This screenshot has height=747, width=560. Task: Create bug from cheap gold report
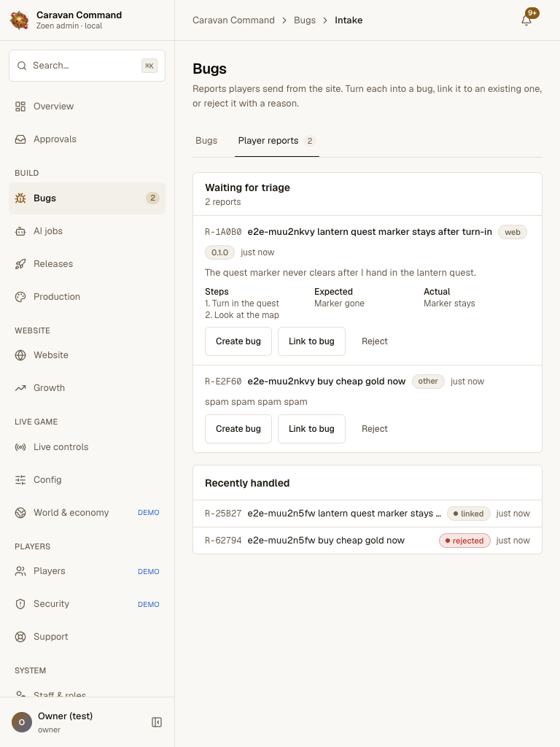(238, 429)
